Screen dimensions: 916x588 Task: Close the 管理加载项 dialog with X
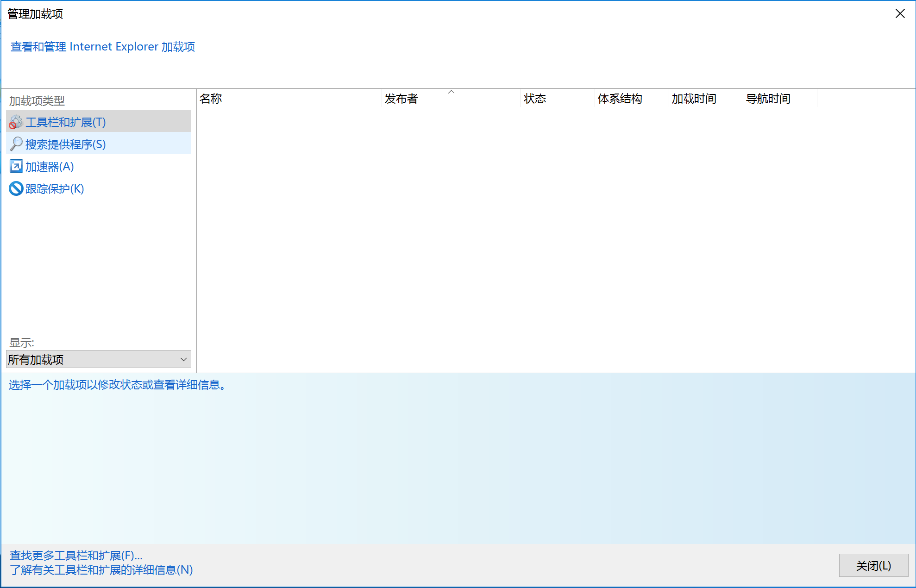(x=900, y=13)
